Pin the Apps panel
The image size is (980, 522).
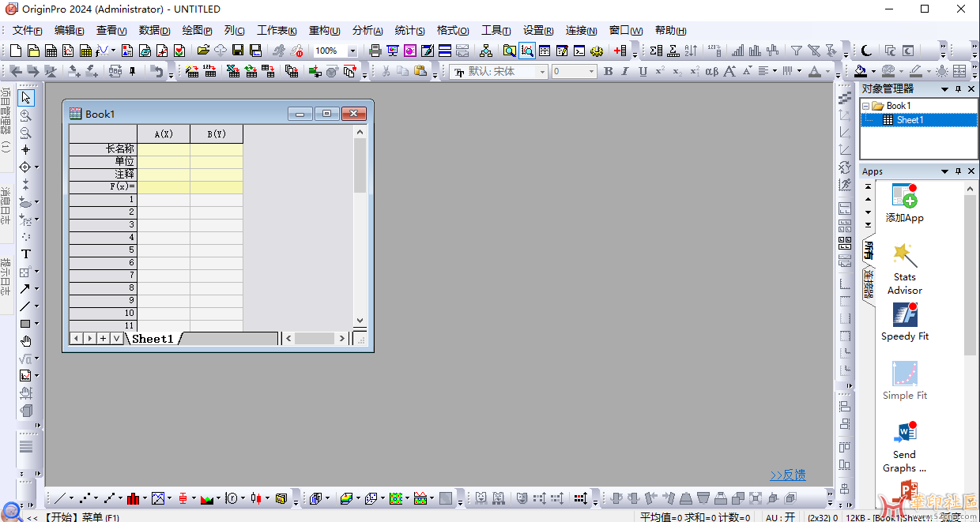click(959, 171)
